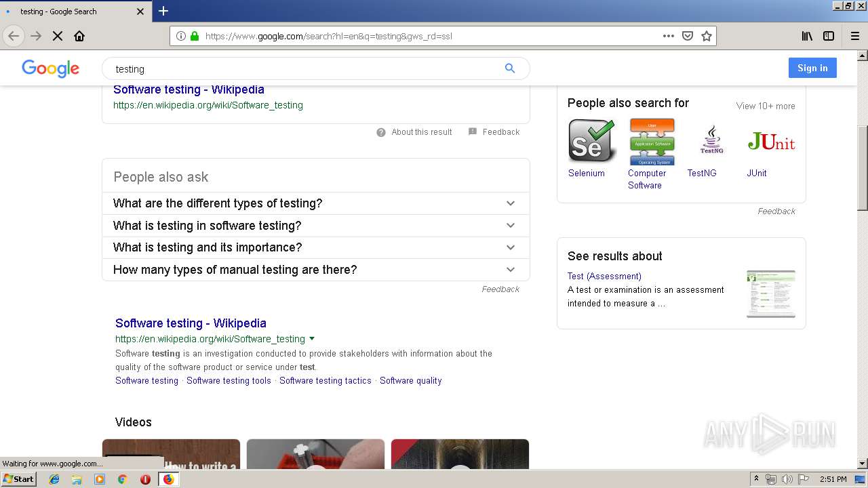Viewport: 868px width, 488px height.
Task: Click the Firefox back arrow button
Action: [x=14, y=36]
